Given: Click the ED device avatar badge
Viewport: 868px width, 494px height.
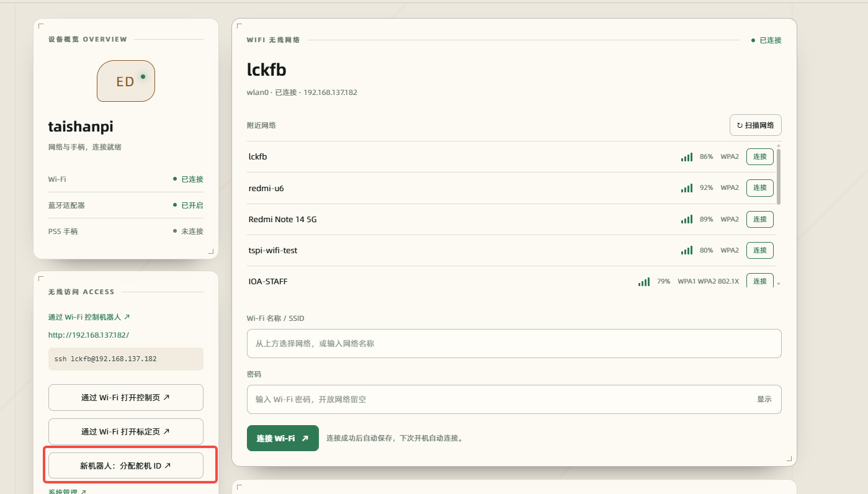Looking at the screenshot, I should [x=126, y=81].
